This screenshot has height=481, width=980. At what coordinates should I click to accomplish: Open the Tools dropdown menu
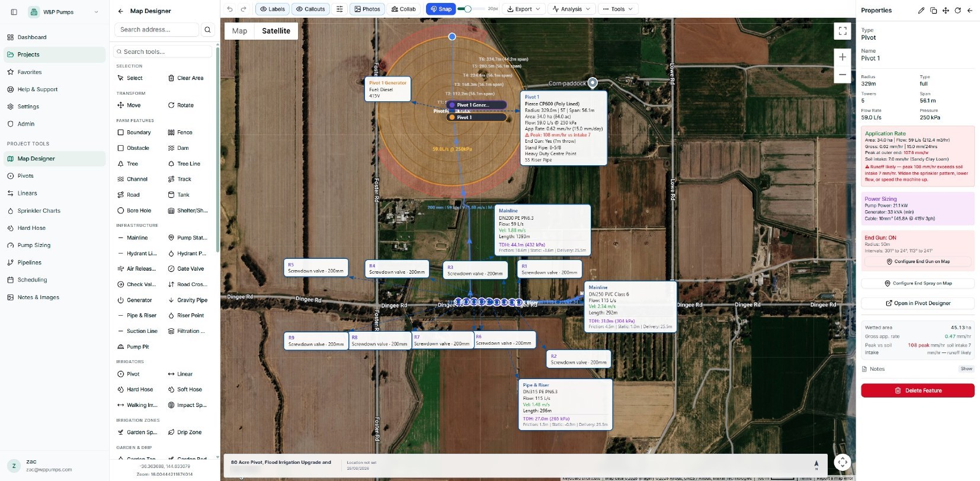coord(617,9)
